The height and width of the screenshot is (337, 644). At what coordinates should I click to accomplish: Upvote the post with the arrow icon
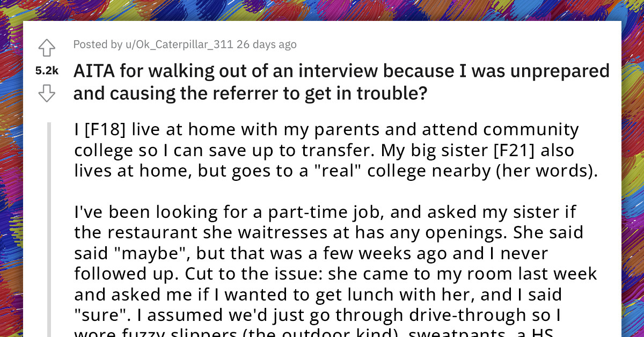click(47, 48)
